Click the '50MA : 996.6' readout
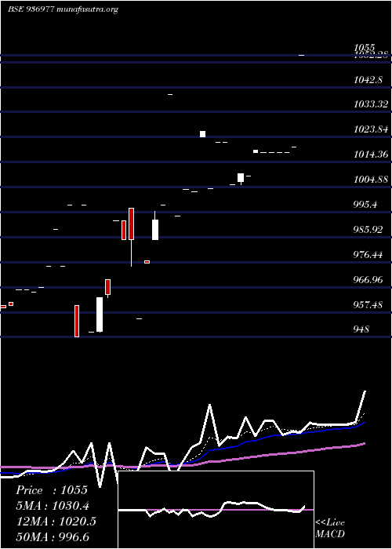Screen dimensions: 392x549 click(53, 536)
